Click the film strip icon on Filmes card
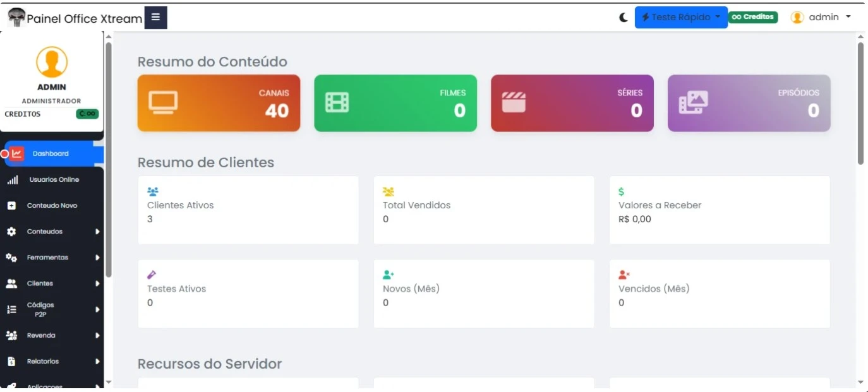The image size is (868, 392). pyautogui.click(x=337, y=102)
